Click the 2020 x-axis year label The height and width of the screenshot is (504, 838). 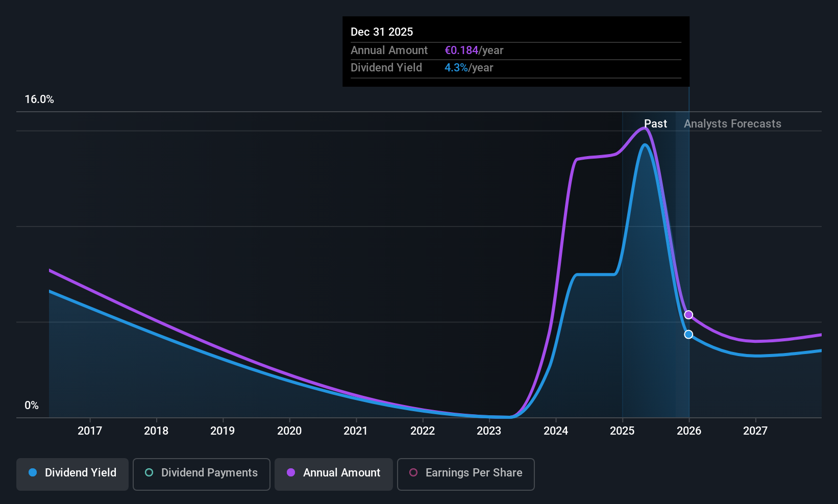pos(289,431)
